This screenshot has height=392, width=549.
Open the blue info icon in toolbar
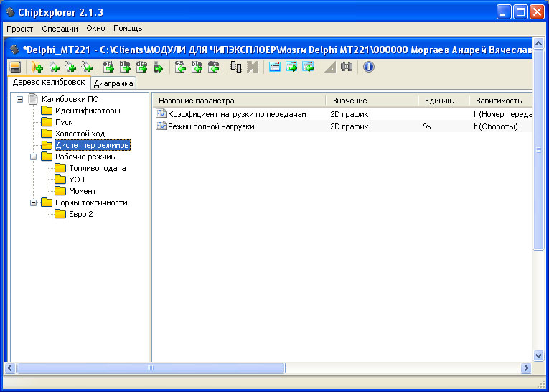[x=369, y=67]
